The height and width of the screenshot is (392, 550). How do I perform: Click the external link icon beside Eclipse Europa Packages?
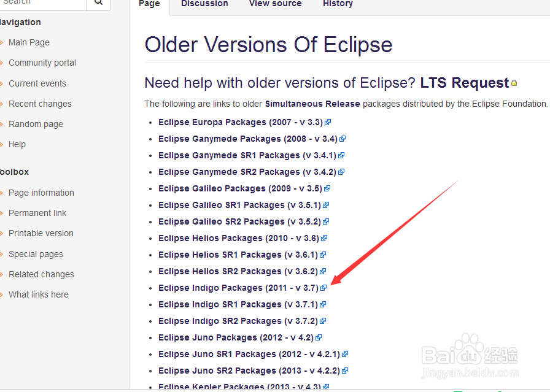pos(327,121)
